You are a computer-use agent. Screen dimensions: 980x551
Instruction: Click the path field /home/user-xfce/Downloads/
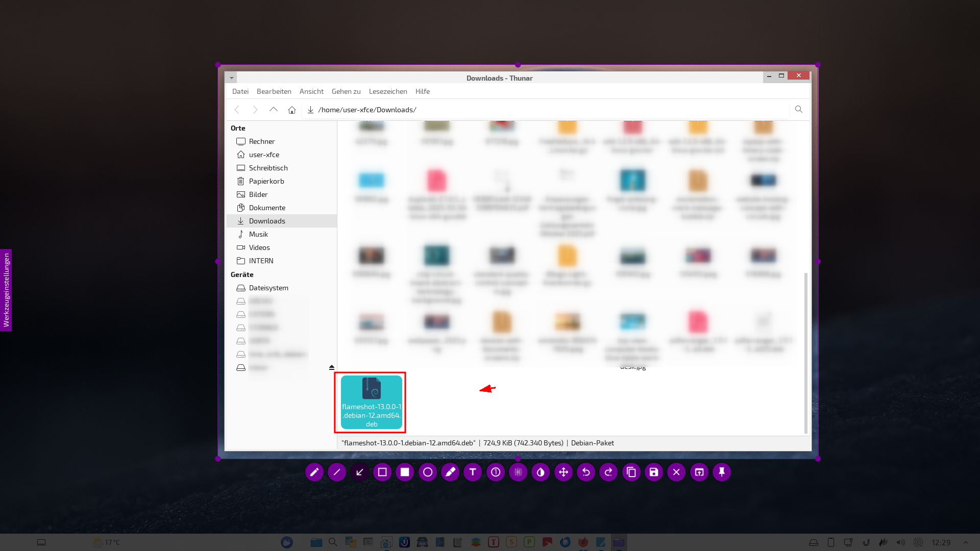click(x=545, y=110)
